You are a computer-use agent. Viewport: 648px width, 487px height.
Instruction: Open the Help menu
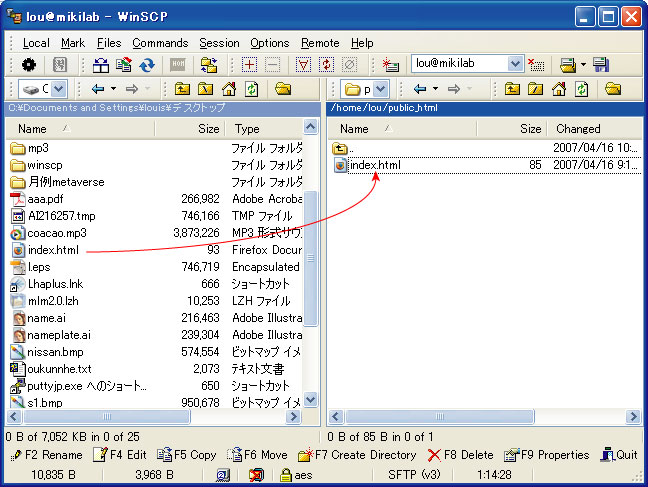[362, 43]
